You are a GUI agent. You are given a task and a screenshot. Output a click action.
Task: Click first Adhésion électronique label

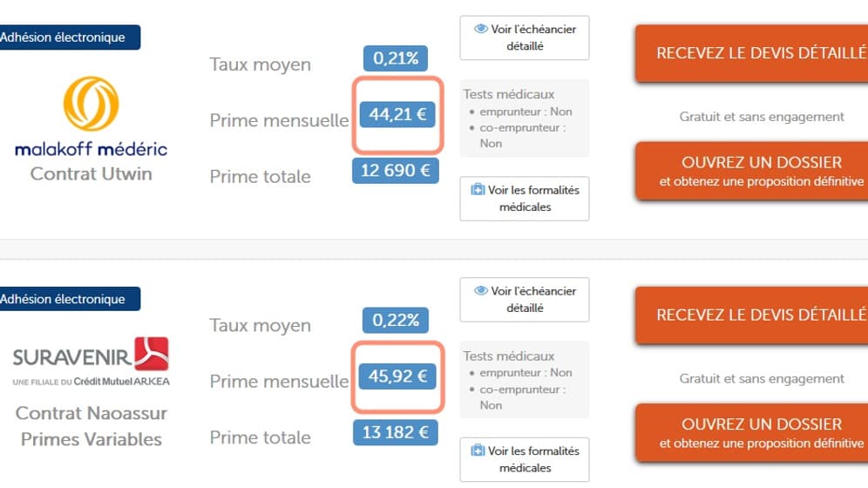tap(70, 37)
